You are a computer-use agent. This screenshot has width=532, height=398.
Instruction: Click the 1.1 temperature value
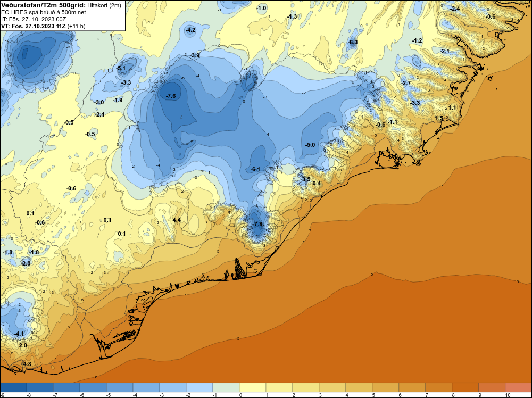coord(452,107)
